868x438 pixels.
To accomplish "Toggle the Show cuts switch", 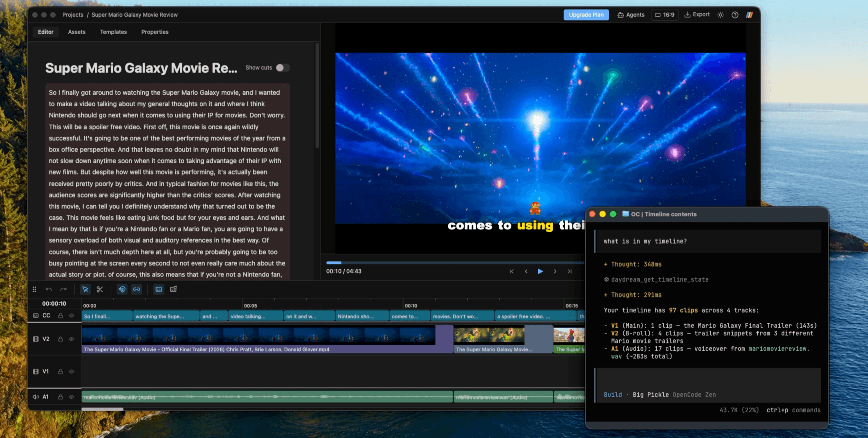I will click(x=283, y=68).
